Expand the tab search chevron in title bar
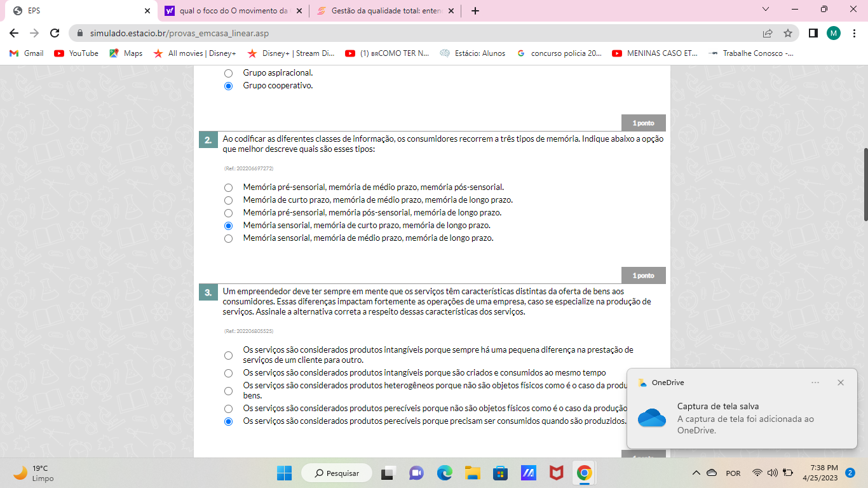Viewport: 868px width, 488px height. pos(765,10)
